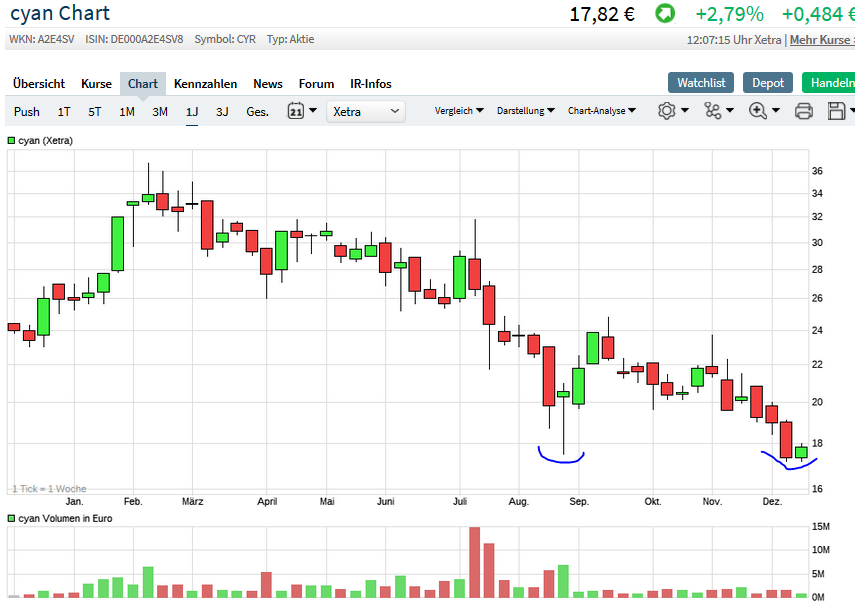
Task: Open the chart settings gear icon
Action: [x=666, y=111]
